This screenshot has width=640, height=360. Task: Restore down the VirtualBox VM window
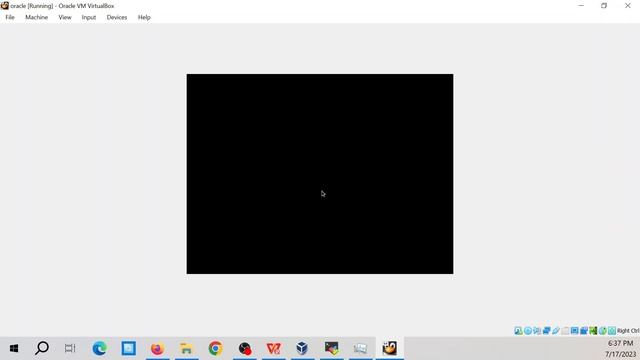click(604, 6)
